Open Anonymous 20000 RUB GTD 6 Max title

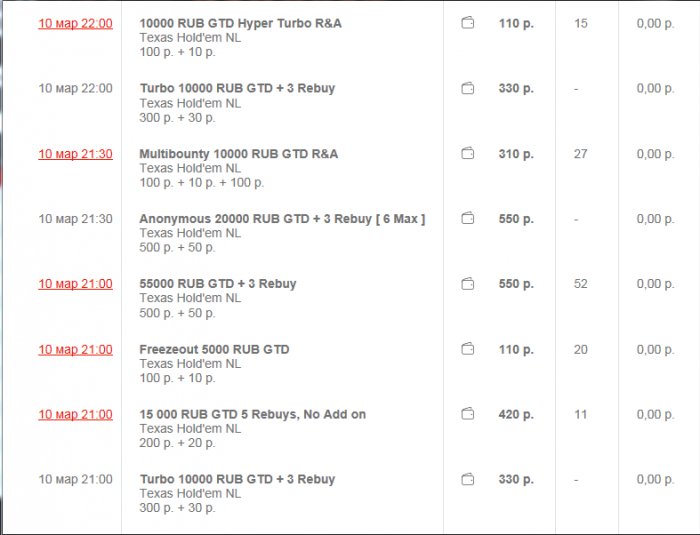pyautogui.click(x=282, y=219)
